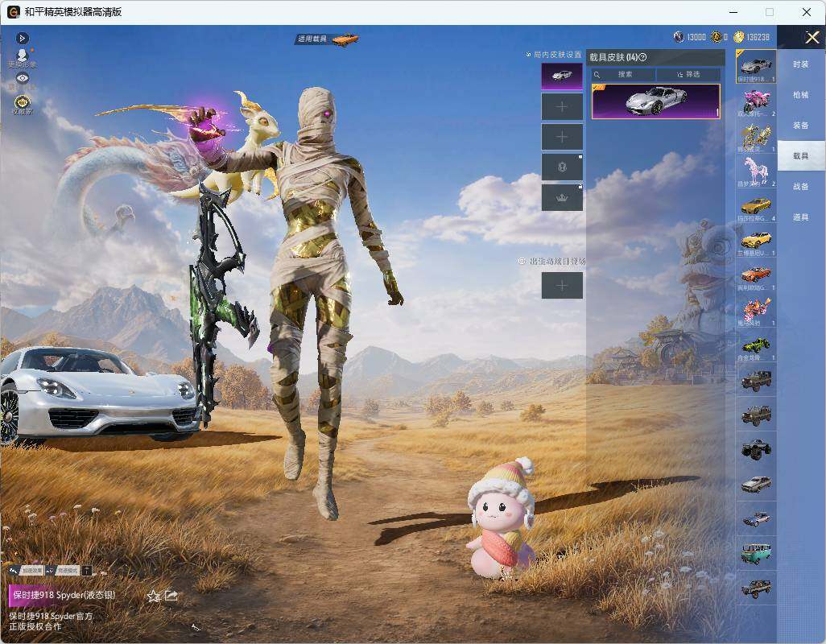The image size is (826, 644).
Task: Select the 载具 tab
Action: click(801, 156)
